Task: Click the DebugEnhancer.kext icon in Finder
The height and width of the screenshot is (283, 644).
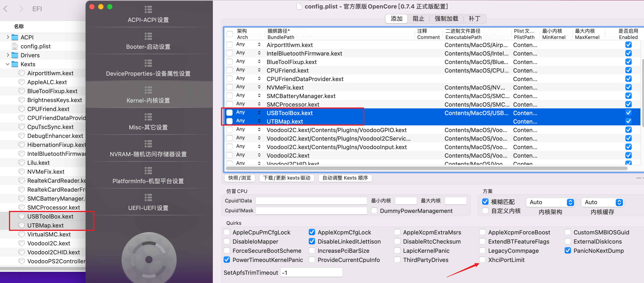Action: click(x=22, y=136)
